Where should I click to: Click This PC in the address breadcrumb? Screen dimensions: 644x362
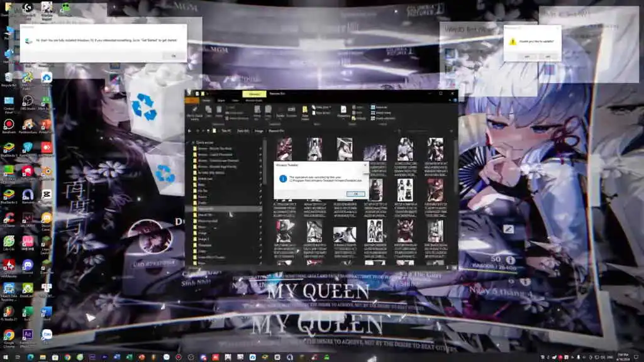click(226, 131)
